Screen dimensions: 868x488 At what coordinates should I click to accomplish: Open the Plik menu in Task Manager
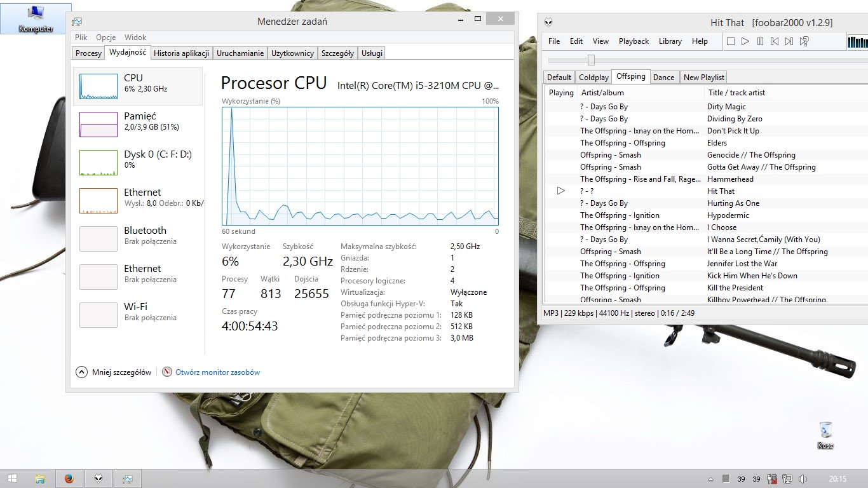[x=81, y=37]
